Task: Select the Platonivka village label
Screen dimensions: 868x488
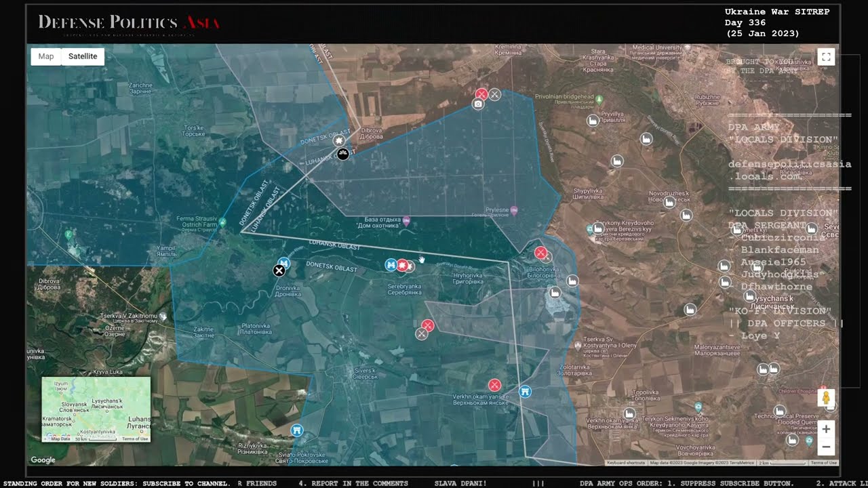Action: (256, 329)
